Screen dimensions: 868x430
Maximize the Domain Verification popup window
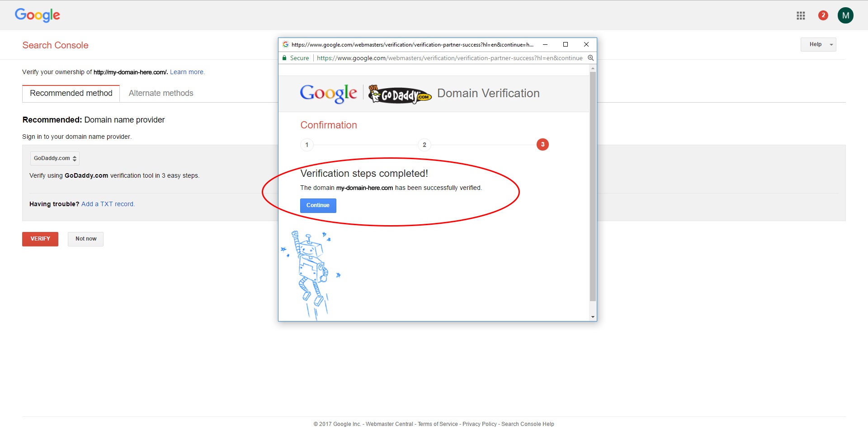[x=565, y=44]
